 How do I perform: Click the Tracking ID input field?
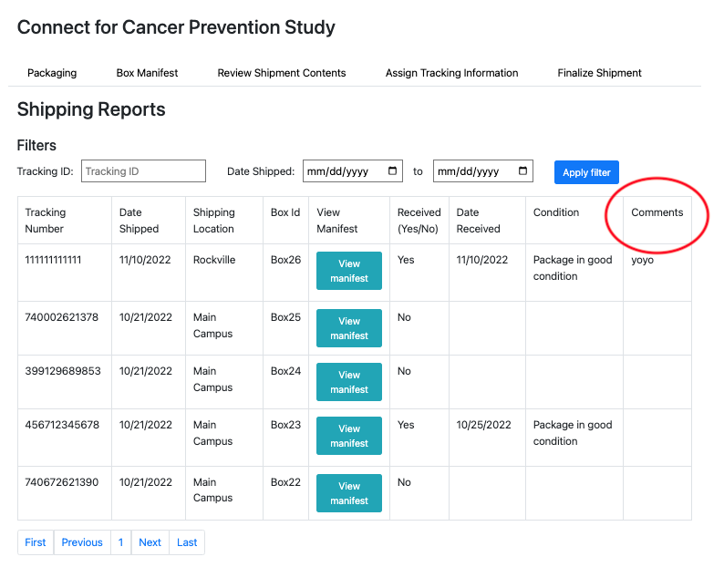click(x=143, y=171)
